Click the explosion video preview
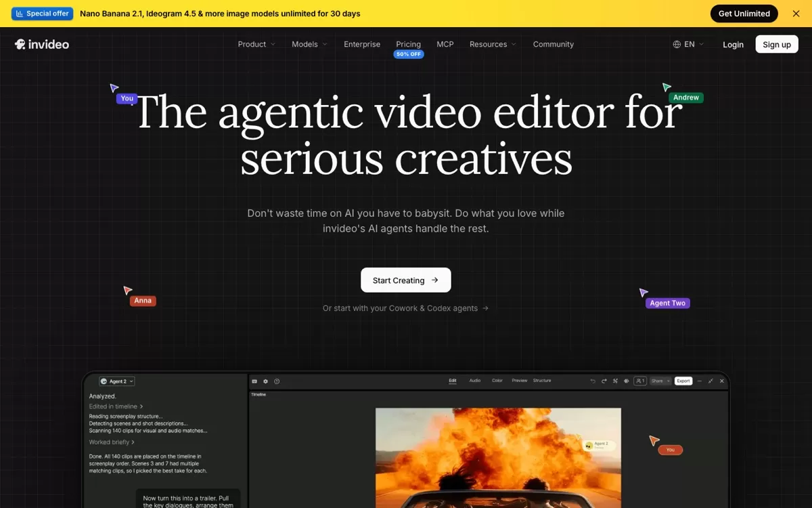The height and width of the screenshot is (508, 812). tap(498, 458)
